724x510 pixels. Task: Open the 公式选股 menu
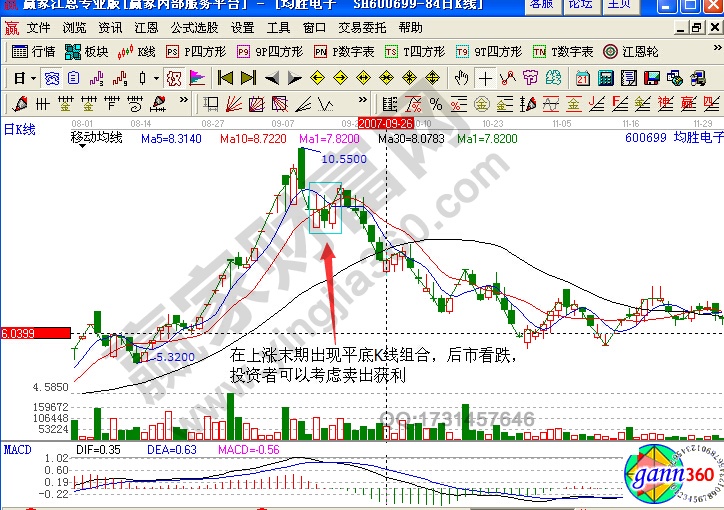pyautogui.click(x=194, y=28)
